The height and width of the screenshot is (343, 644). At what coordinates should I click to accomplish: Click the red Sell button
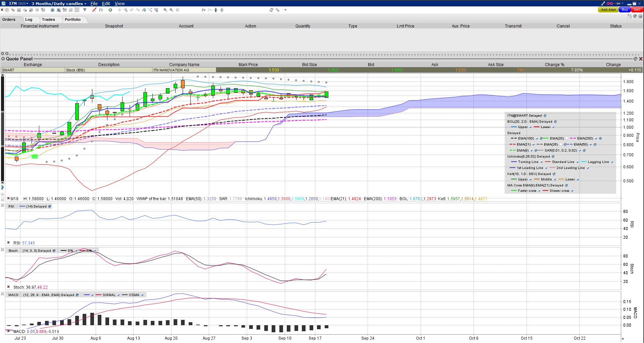tap(637, 10)
